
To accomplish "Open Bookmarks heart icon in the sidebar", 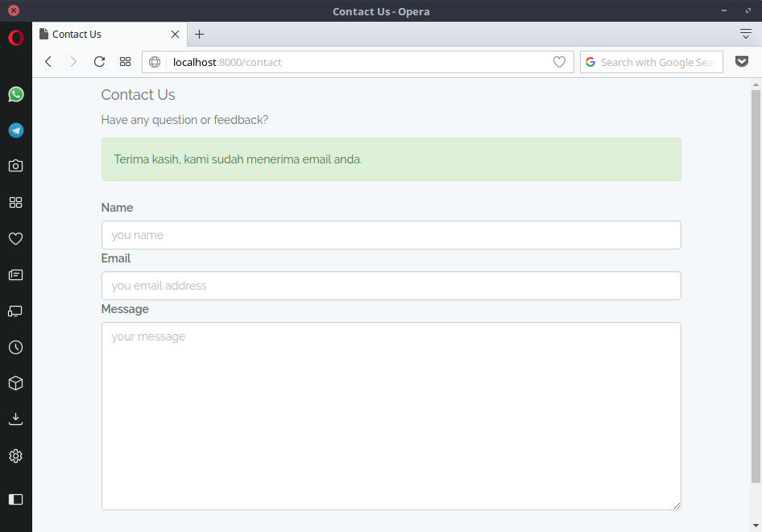I will (15, 238).
